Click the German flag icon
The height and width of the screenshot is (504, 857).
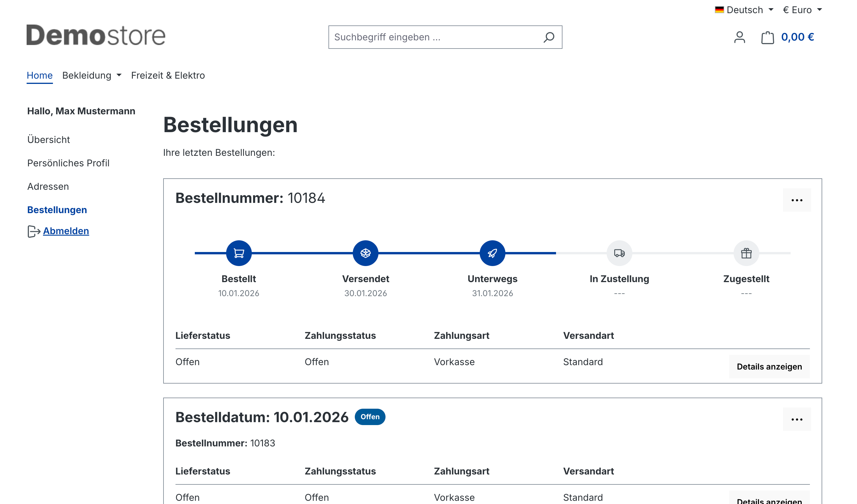[719, 10]
